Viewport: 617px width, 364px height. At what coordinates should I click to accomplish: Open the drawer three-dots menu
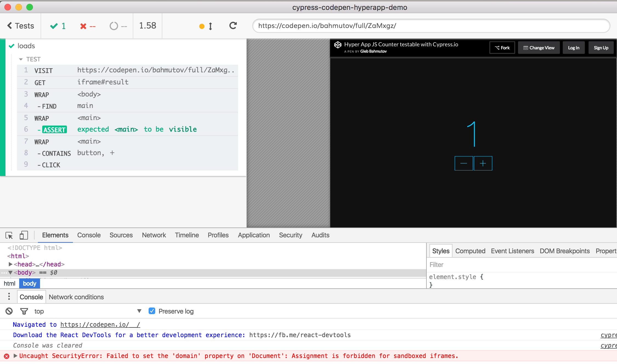9,297
